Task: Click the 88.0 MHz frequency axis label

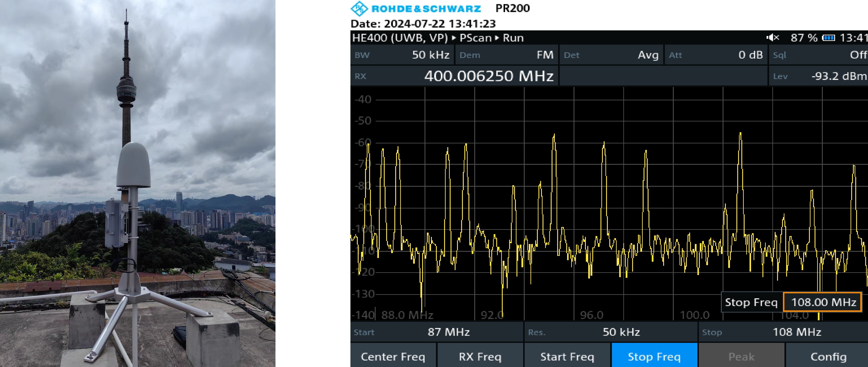Action: pos(407,315)
